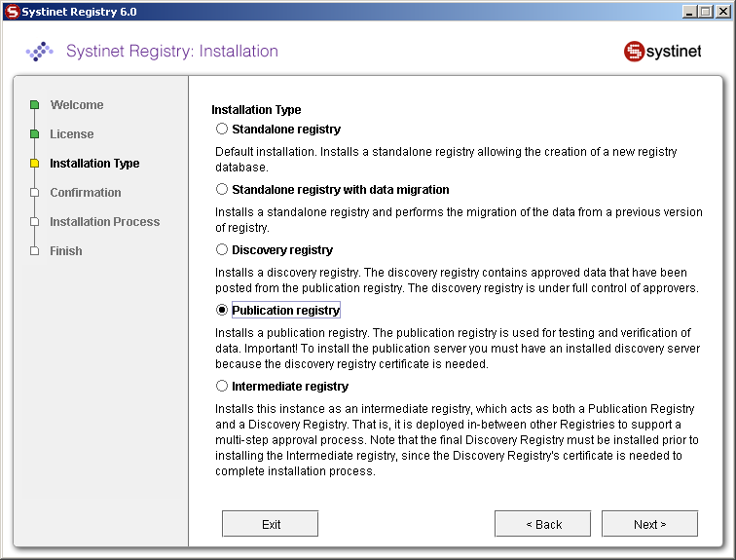Image resolution: width=736 pixels, height=560 pixels.
Task: Click the green Welcome step marker
Action: [x=34, y=104]
